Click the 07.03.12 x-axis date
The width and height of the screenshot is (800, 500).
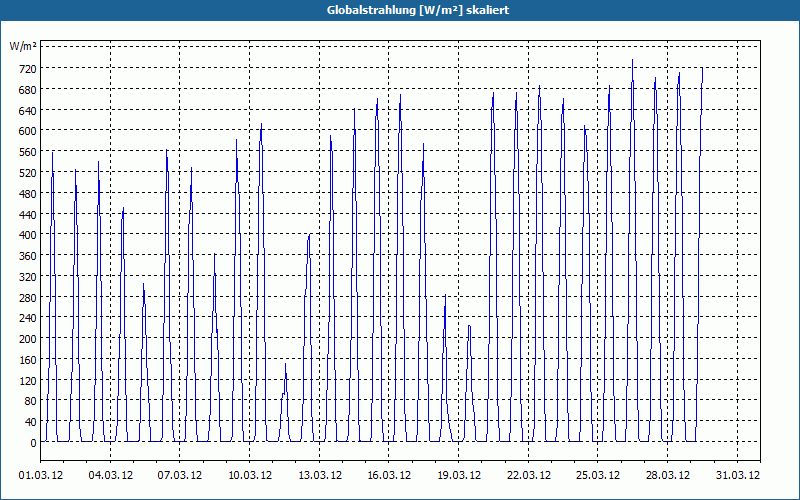[x=180, y=476]
